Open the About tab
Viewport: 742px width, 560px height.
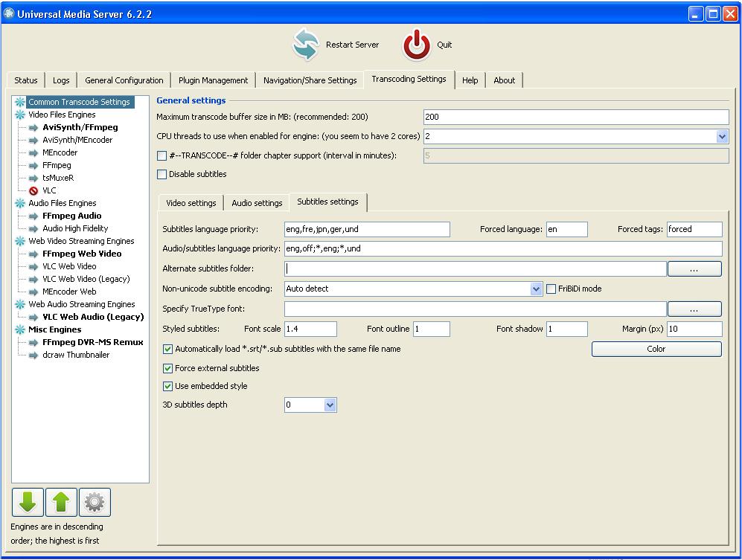tap(505, 80)
